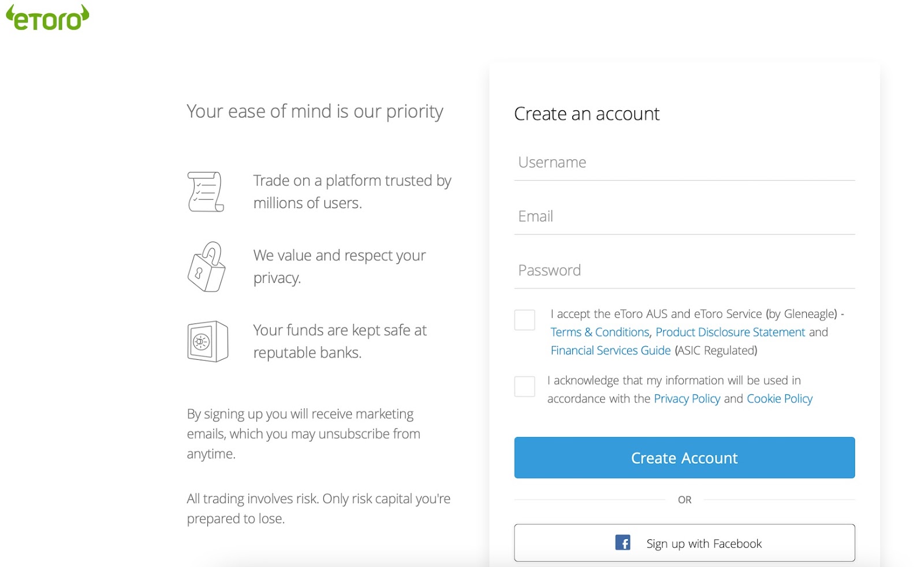Click the scroll document icon

coord(206,192)
